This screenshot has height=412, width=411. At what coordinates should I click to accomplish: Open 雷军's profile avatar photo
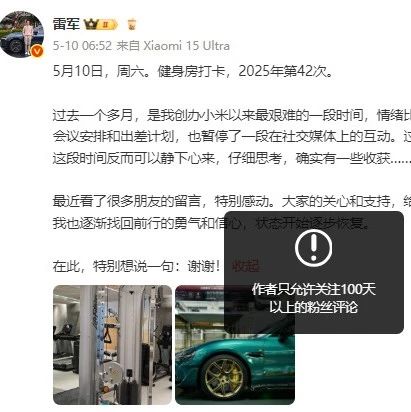coord(21,34)
